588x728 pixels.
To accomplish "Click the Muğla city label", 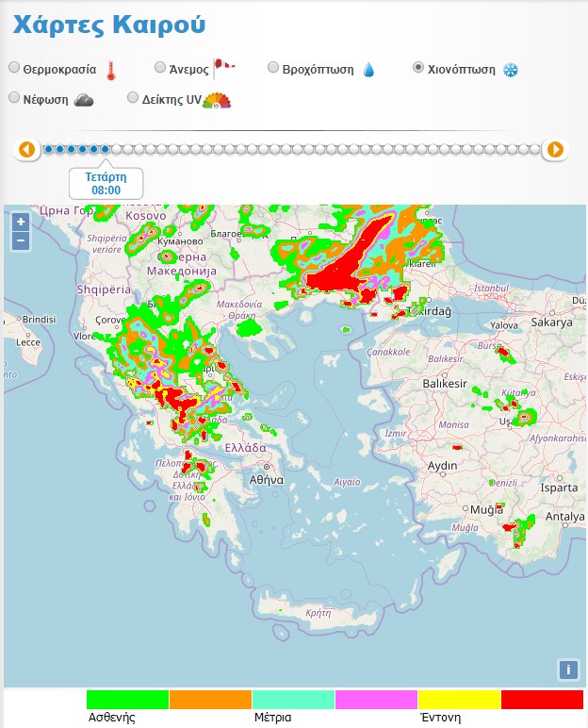I will click(x=486, y=510).
